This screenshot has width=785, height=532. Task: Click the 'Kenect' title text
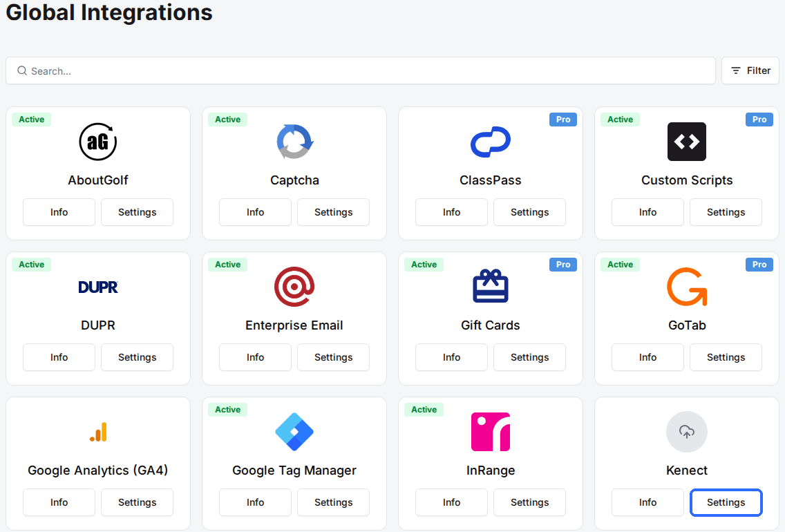(687, 471)
